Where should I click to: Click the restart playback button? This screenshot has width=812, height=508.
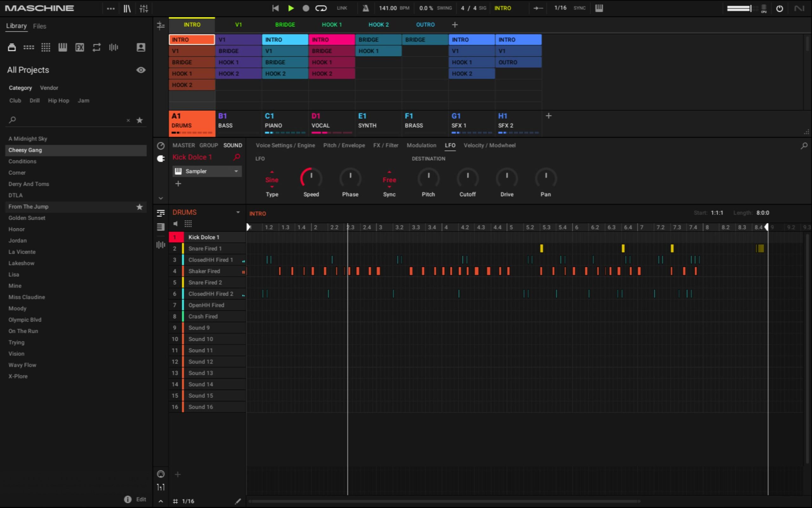(275, 8)
